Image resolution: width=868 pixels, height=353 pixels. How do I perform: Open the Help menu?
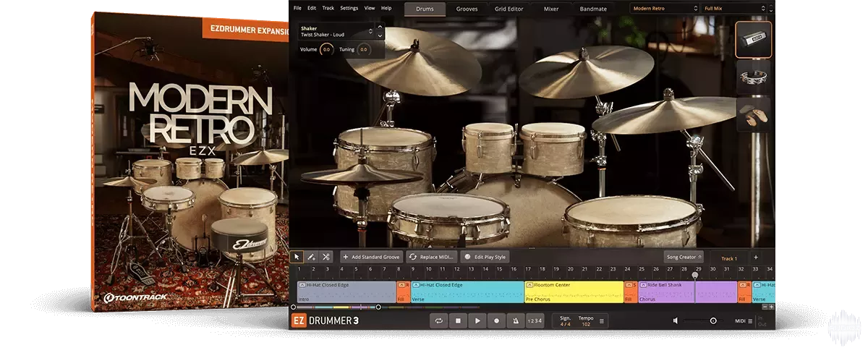386,8
